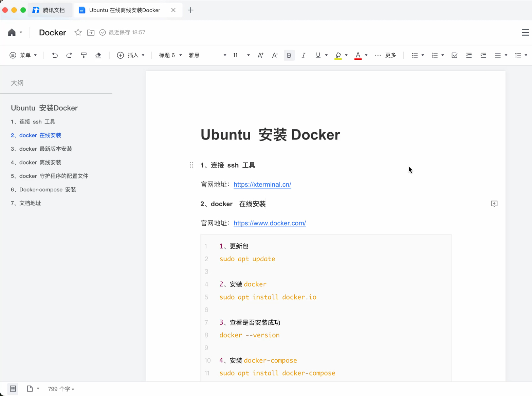Expand the page view dropdown arrow in status bar
This screenshot has width=532, height=396.
[x=38, y=389]
